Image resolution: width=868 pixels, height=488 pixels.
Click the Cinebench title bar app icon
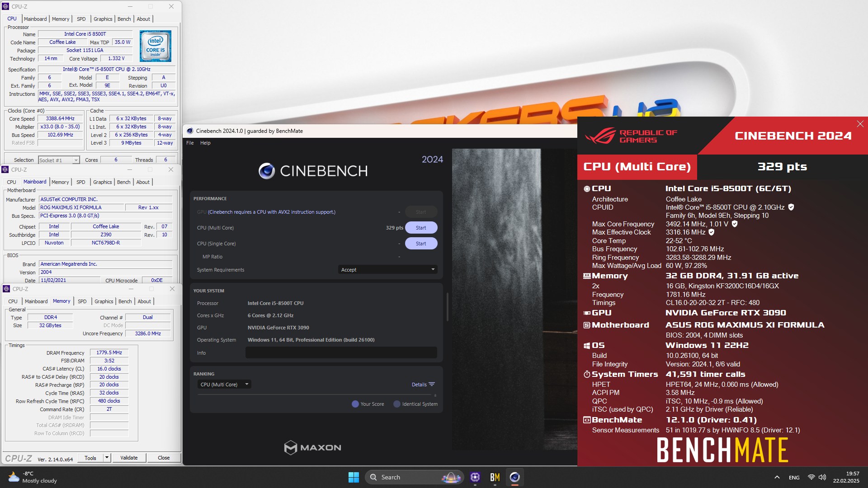pyautogui.click(x=190, y=131)
